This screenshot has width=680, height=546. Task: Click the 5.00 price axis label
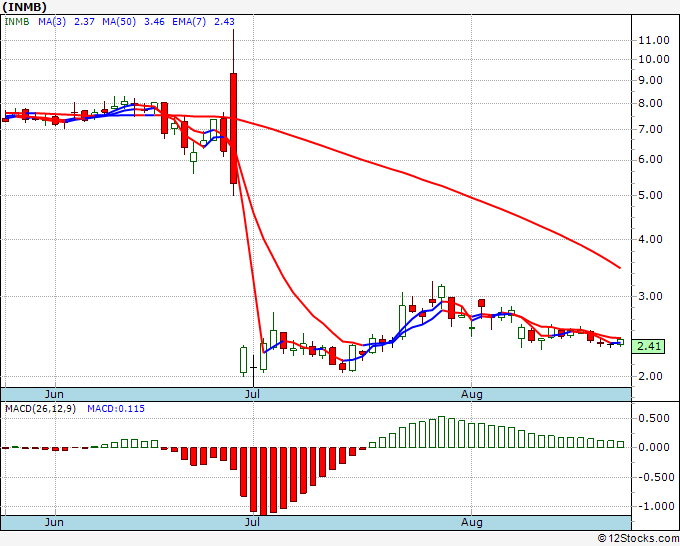coord(650,195)
